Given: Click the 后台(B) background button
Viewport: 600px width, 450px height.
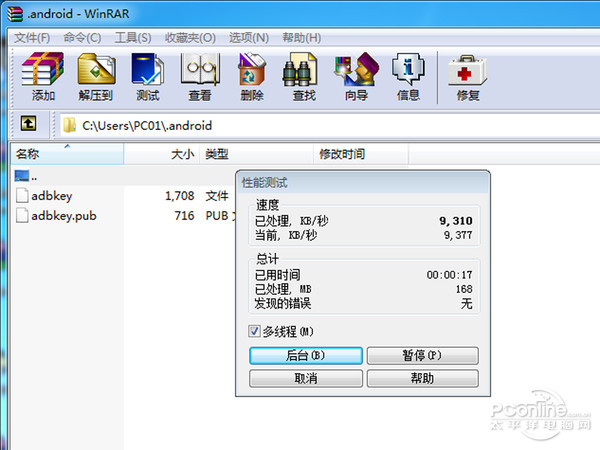Looking at the screenshot, I should point(306,355).
